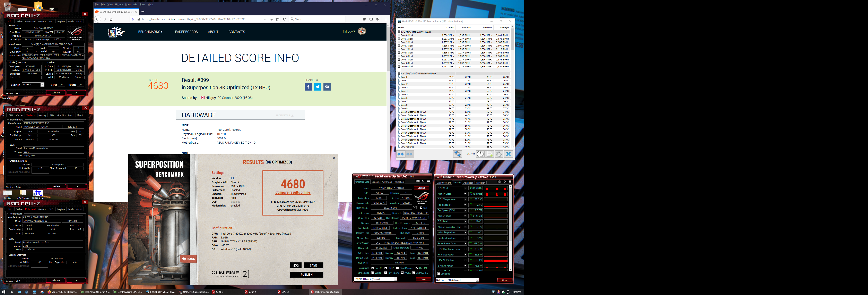The image size is (868, 295).
Task: Open Validation tab in GPU-Z Sensors window
Action: pos(480,183)
